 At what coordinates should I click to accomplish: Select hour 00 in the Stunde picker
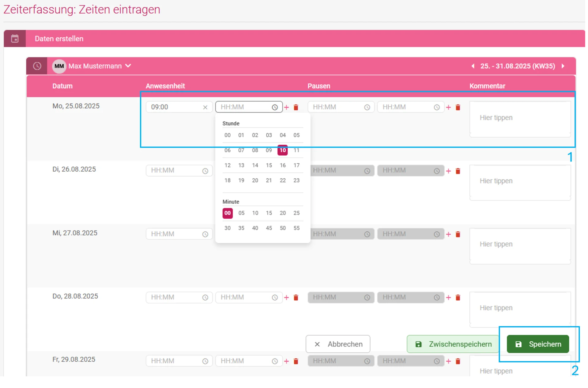pyautogui.click(x=227, y=135)
